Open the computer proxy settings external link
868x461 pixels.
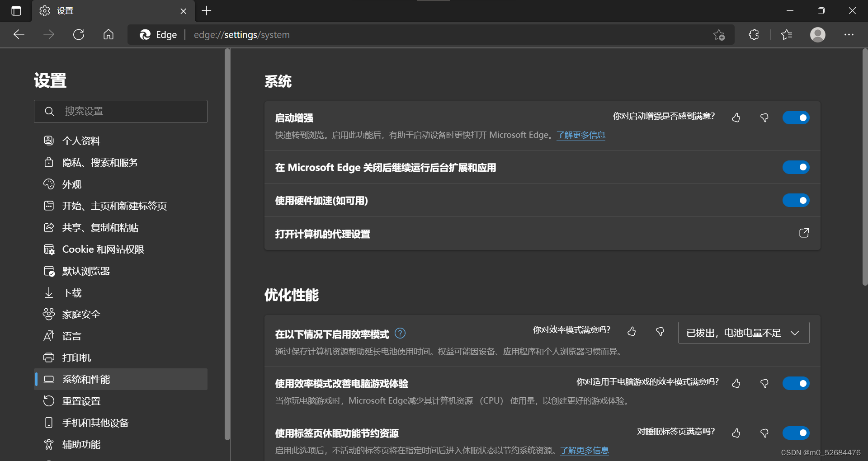[x=804, y=233]
